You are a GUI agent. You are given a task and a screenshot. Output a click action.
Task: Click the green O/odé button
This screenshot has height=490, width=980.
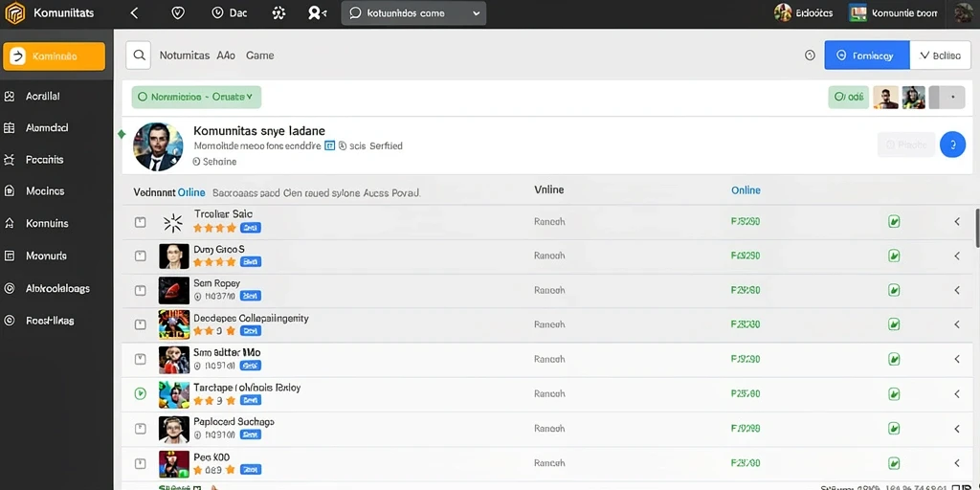(x=849, y=97)
